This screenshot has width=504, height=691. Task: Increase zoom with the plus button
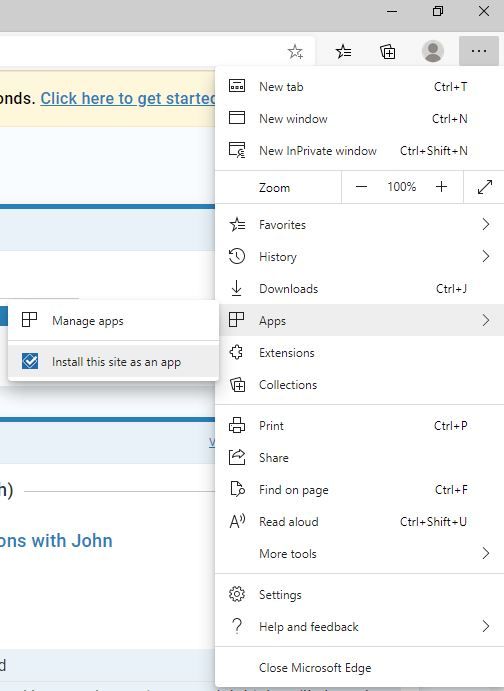point(441,187)
